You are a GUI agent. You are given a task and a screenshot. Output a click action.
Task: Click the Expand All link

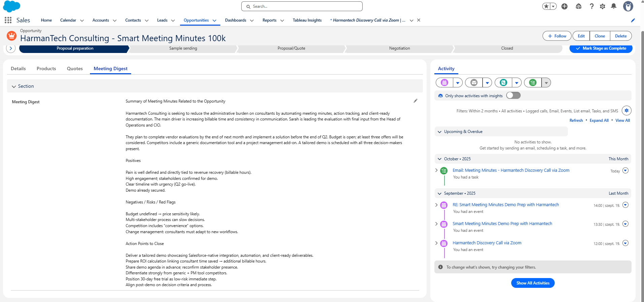tap(599, 120)
